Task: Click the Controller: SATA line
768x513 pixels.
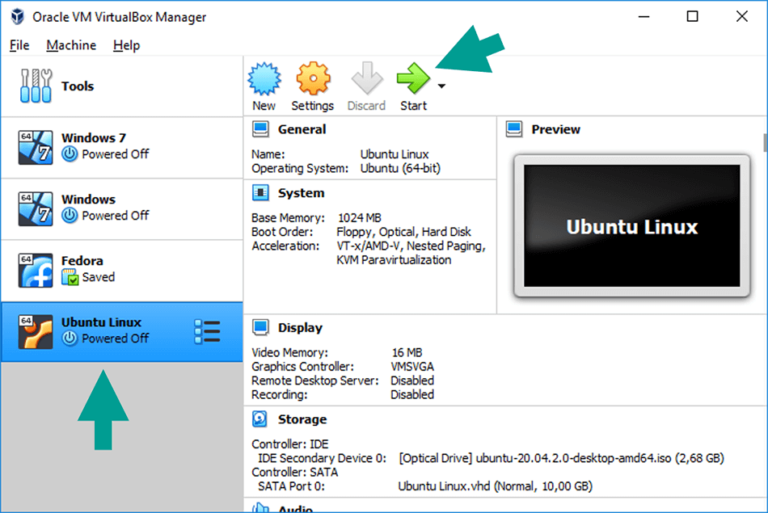Action: pos(295,472)
